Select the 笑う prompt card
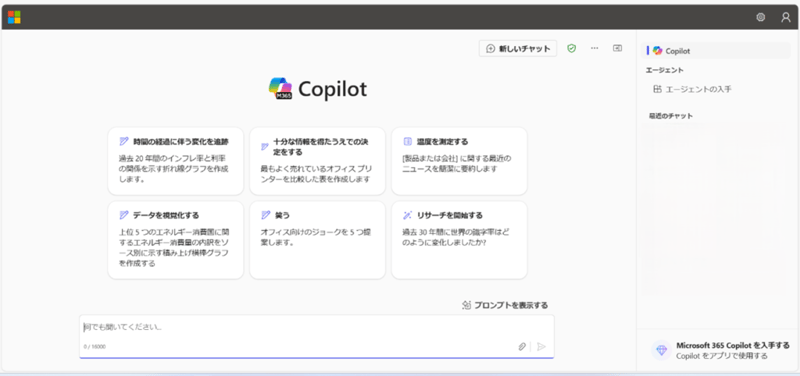The height and width of the screenshot is (376, 800). (317, 240)
